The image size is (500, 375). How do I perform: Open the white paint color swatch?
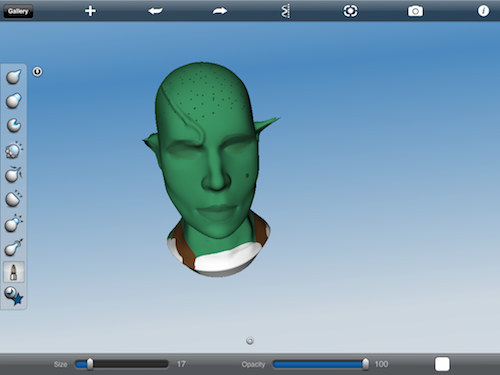[x=442, y=364]
